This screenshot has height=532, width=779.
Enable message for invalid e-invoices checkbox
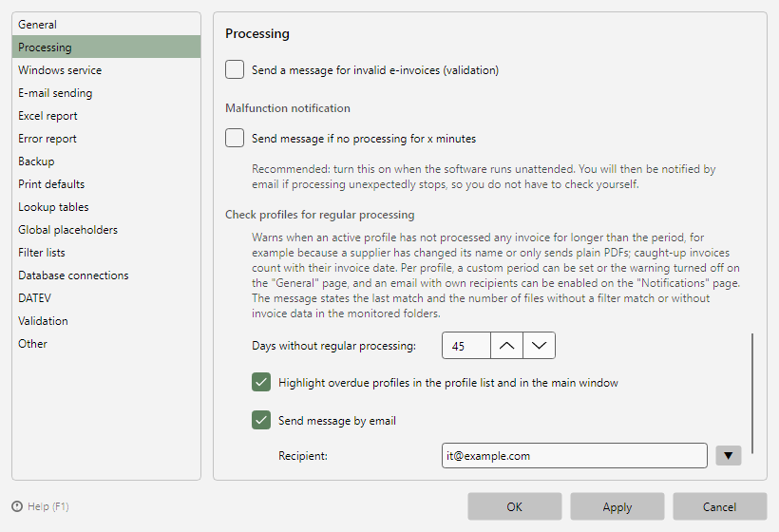(235, 70)
